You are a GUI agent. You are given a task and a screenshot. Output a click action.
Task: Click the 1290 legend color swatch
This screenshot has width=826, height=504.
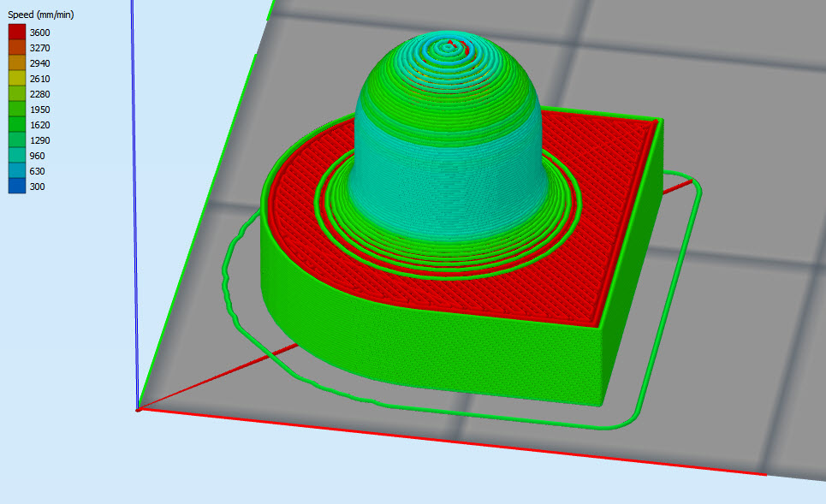[17, 139]
